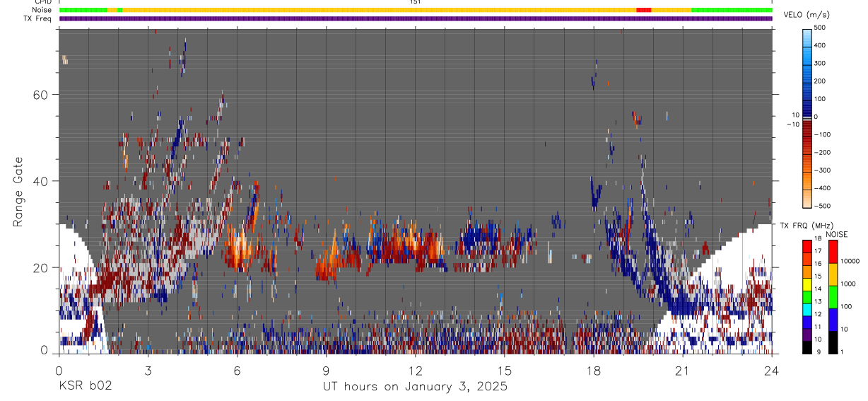The image size is (868, 401).
Task: Click the black 9–10 MHz frequency swatch
Action: (807, 346)
